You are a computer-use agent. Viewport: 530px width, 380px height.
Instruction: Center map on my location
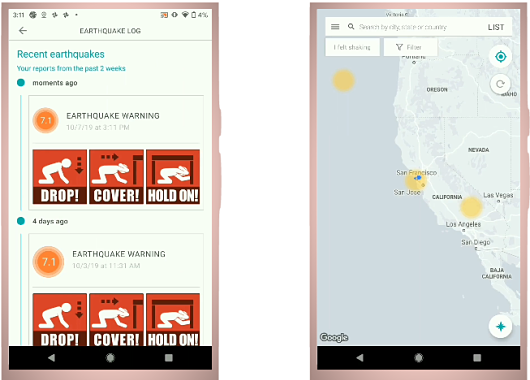(x=501, y=56)
